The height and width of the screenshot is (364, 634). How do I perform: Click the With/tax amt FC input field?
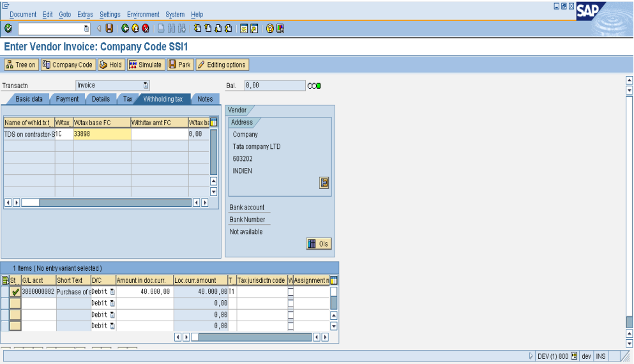(x=159, y=134)
